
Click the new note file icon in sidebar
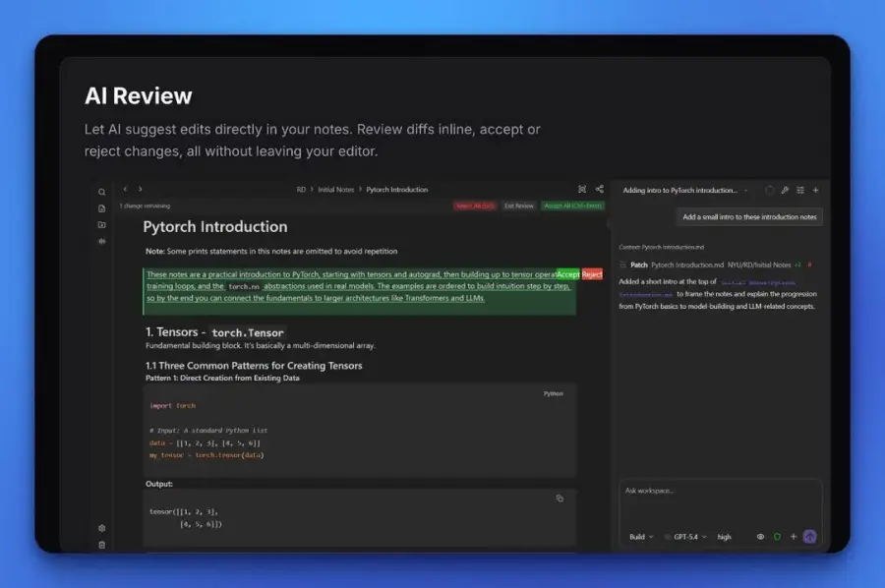tap(101, 208)
